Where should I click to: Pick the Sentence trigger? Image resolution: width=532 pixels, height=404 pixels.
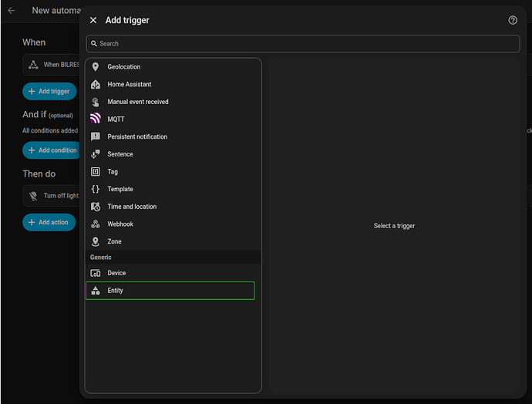point(173,154)
